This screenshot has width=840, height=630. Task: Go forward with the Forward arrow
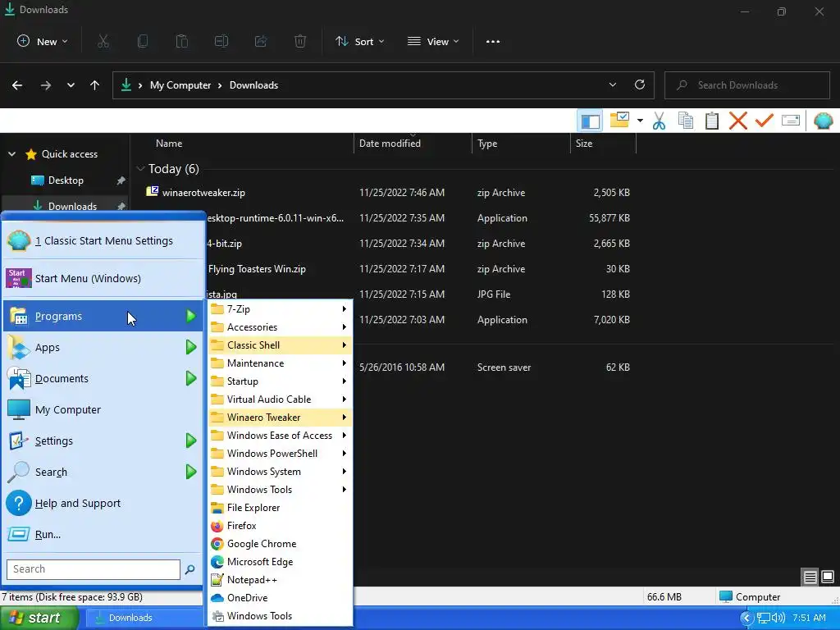pos(46,85)
